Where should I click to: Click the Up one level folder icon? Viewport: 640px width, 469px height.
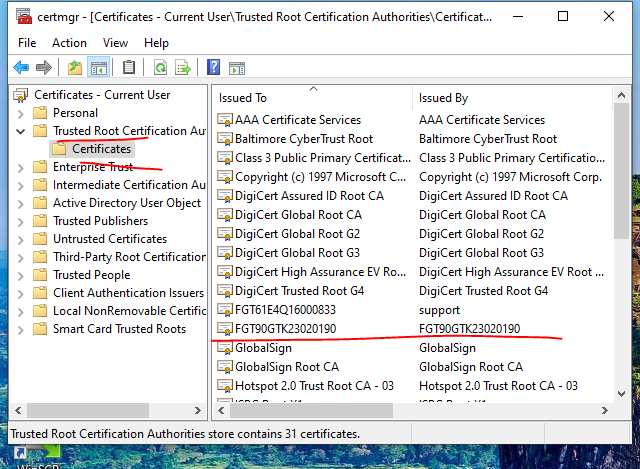75,67
